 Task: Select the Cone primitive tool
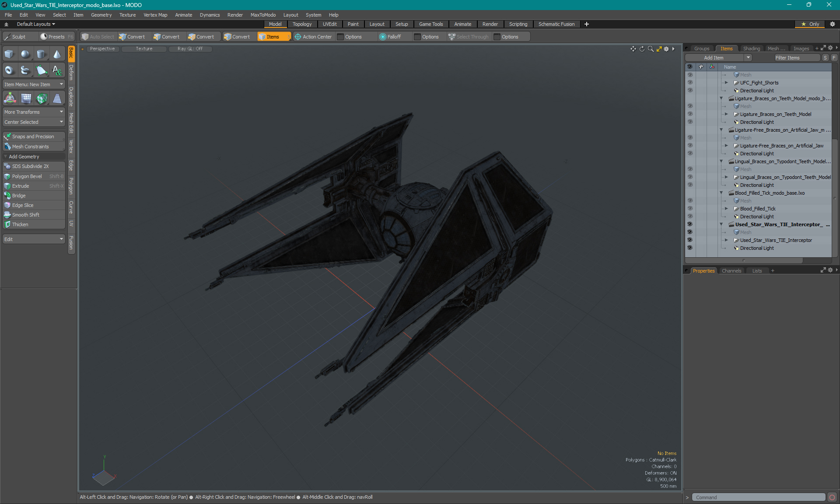(57, 54)
